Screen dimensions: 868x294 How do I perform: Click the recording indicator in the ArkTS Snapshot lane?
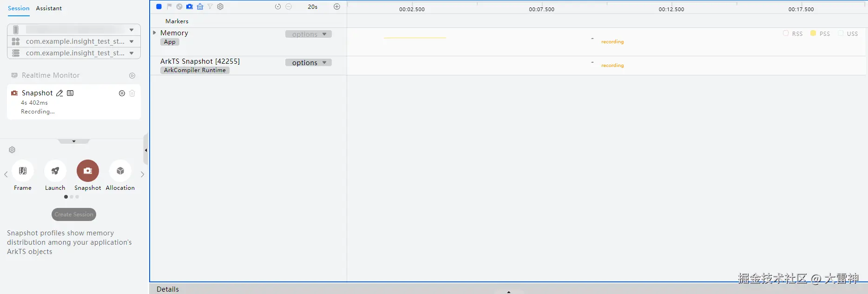(612, 66)
